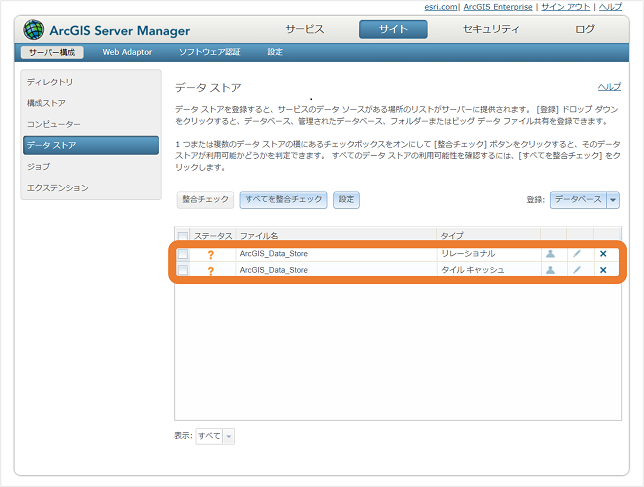644x487 pixels.
Task: Switch to the セキュリティ tab
Action: click(x=491, y=29)
